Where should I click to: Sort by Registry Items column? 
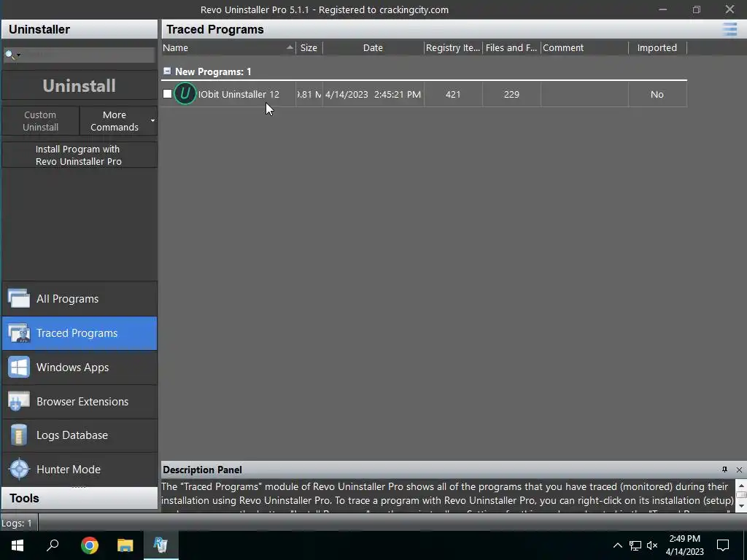point(453,47)
